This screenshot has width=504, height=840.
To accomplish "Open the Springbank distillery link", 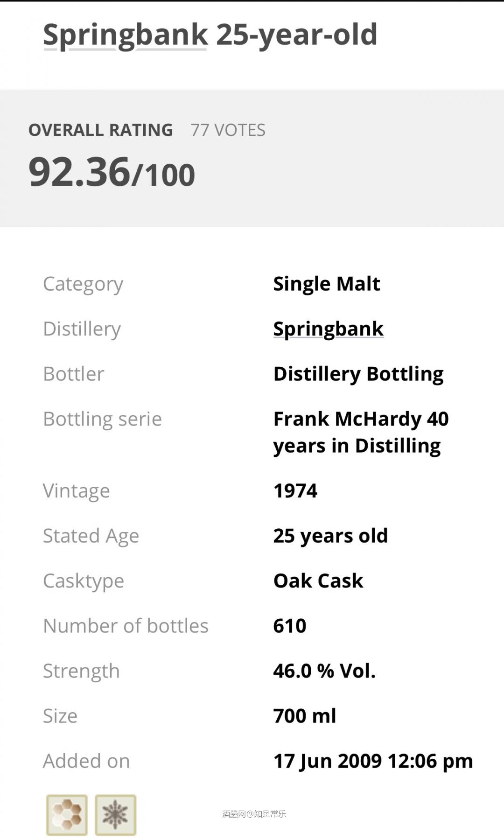I will [x=328, y=329].
